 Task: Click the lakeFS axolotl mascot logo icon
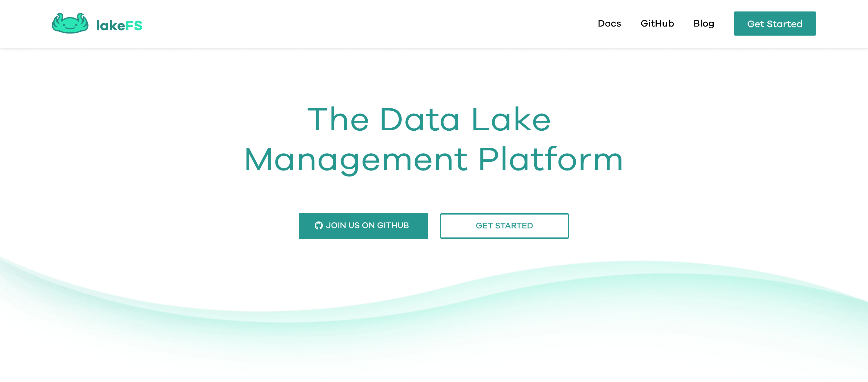[x=70, y=23]
